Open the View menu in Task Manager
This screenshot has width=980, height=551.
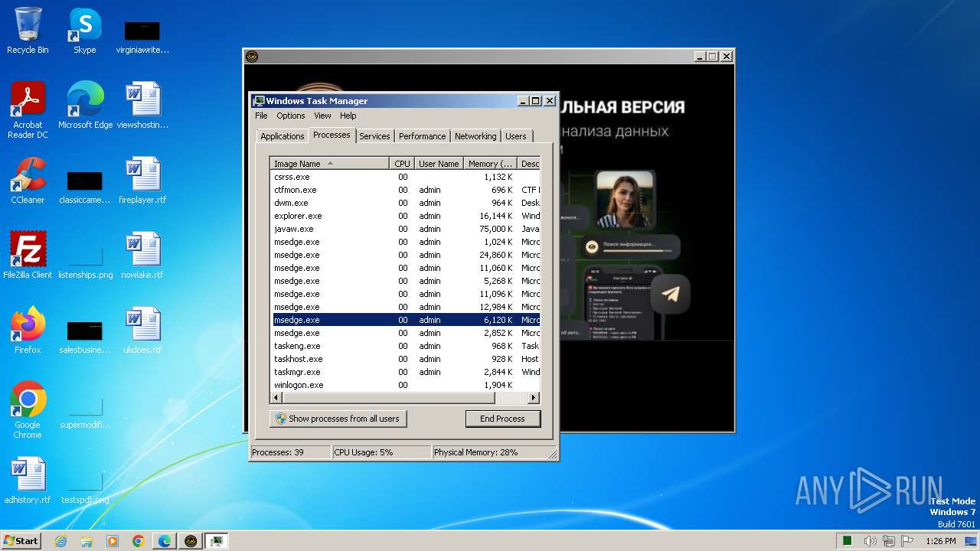tap(322, 116)
